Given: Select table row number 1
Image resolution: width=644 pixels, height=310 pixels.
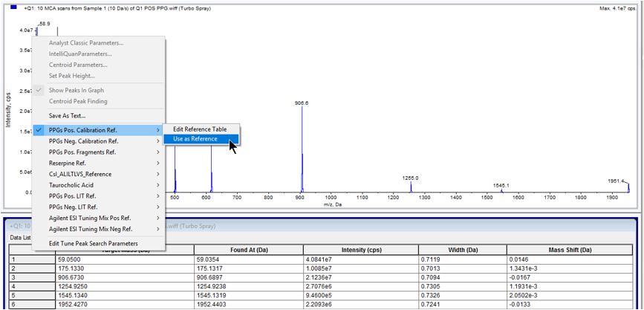Looking at the screenshot, I should tap(32, 259).
